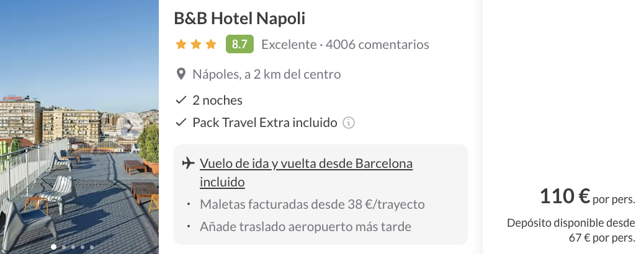Click the three-star rating icons

[x=196, y=45]
